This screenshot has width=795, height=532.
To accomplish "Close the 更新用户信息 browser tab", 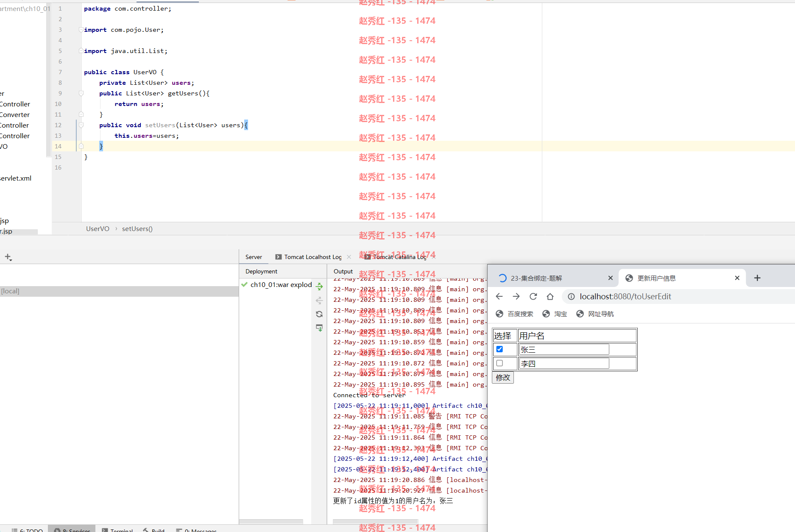I will pos(737,278).
